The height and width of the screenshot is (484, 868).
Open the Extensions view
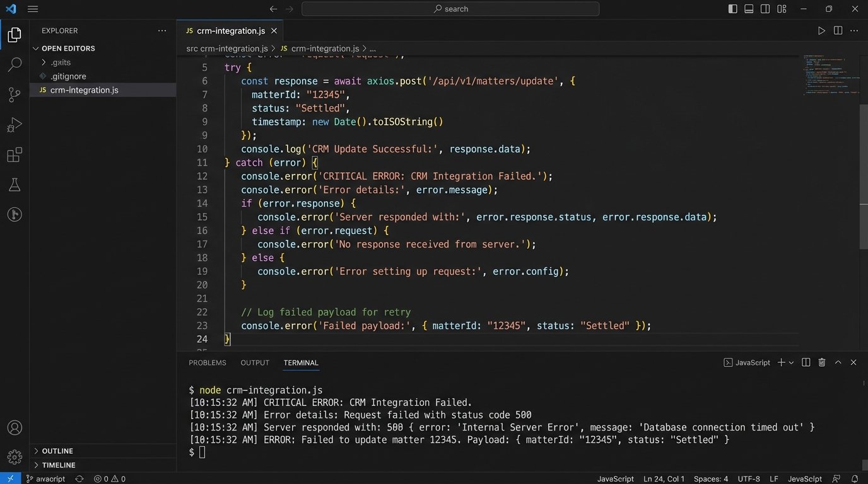click(15, 154)
